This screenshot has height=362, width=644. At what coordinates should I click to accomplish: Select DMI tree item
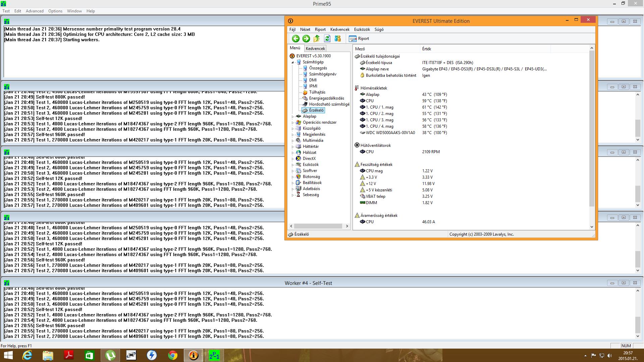click(313, 80)
